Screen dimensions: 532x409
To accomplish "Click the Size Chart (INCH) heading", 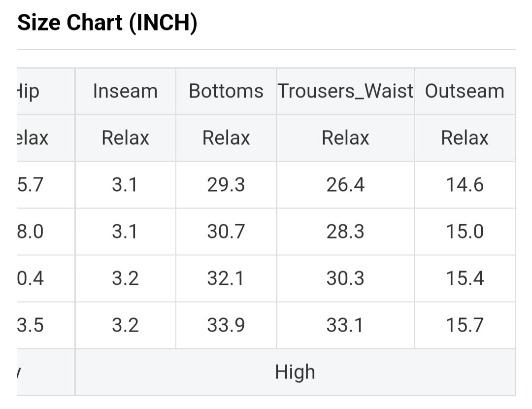I will 107,23.
